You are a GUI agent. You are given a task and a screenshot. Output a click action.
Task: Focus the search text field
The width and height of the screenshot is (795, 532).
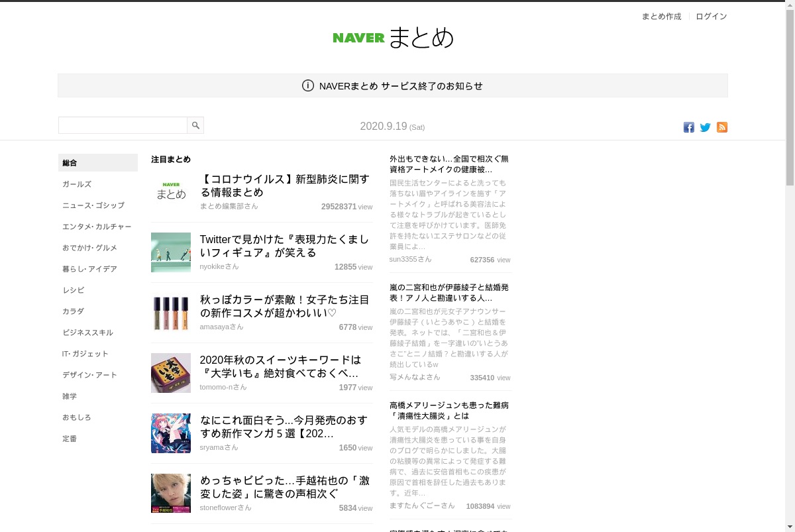point(123,125)
